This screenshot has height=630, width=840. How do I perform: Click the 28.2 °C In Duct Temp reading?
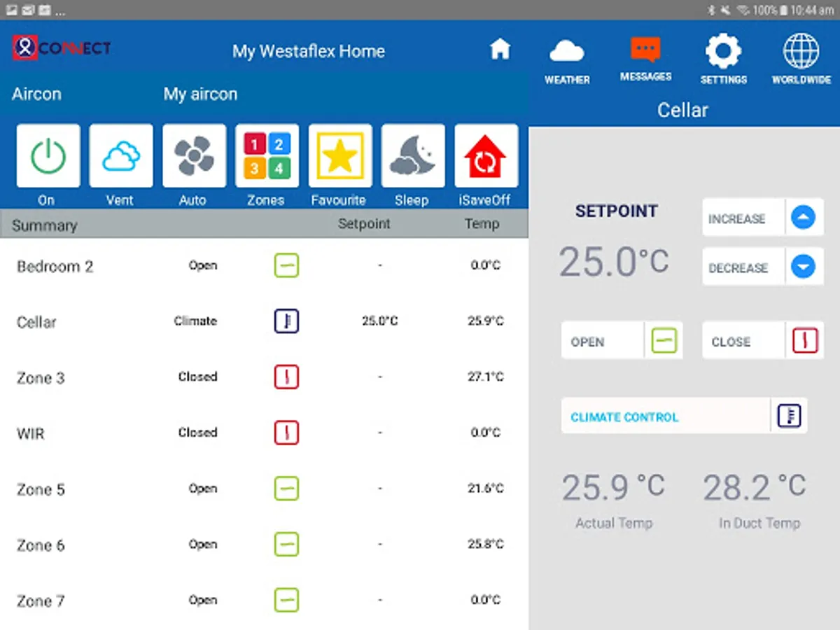754,486
